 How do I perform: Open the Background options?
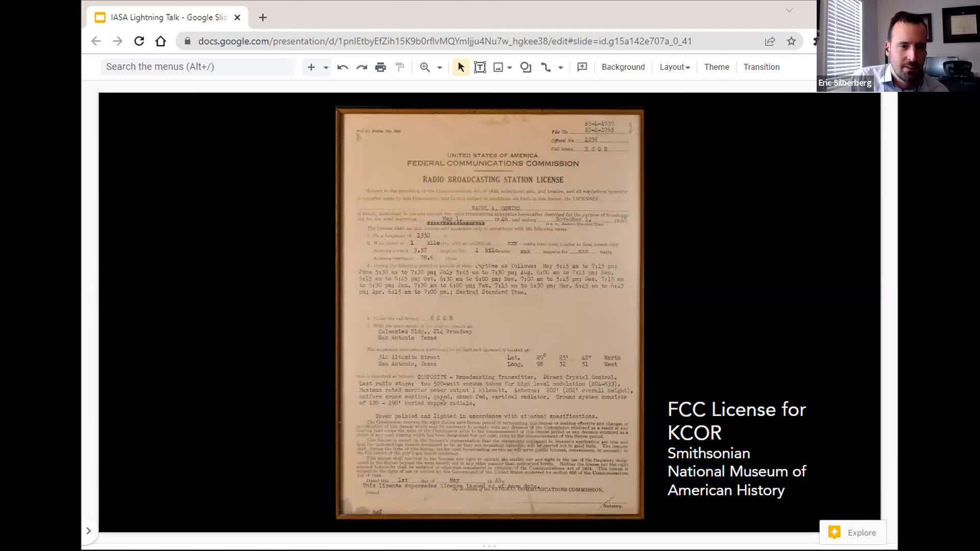coord(623,67)
